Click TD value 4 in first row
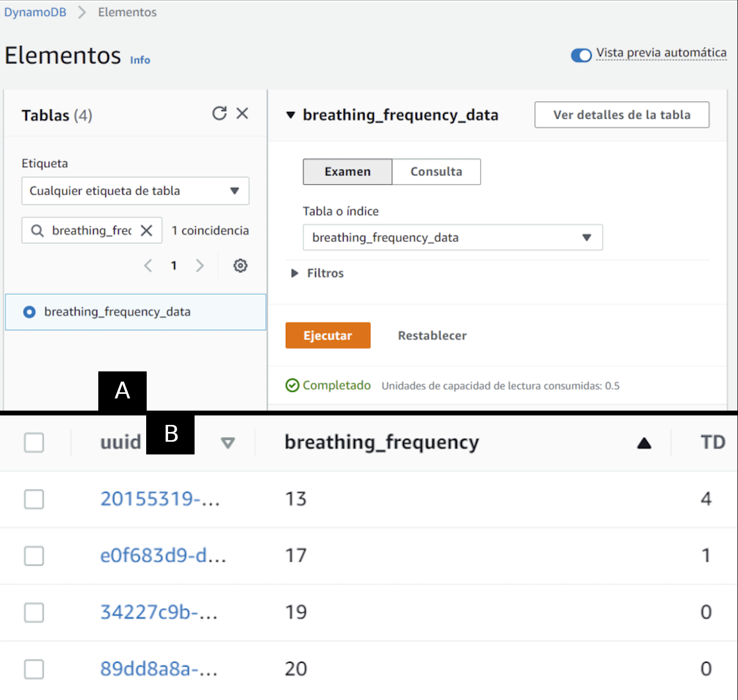This screenshot has height=700, width=738. pyautogui.click(x=706, y=499)
